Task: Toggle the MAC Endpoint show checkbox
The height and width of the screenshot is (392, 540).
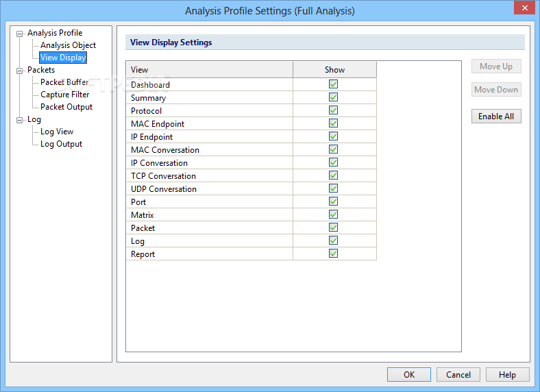Action: (333, 123)
